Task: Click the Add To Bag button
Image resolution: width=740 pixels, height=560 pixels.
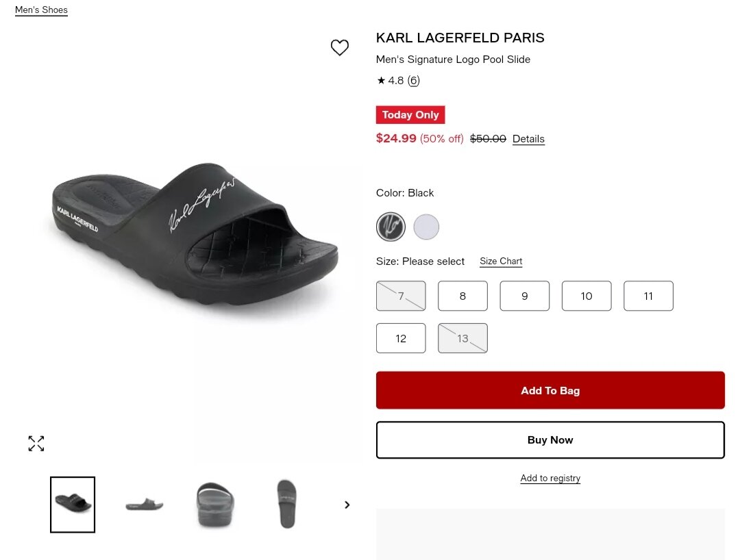Action: [x=550, y=390]
